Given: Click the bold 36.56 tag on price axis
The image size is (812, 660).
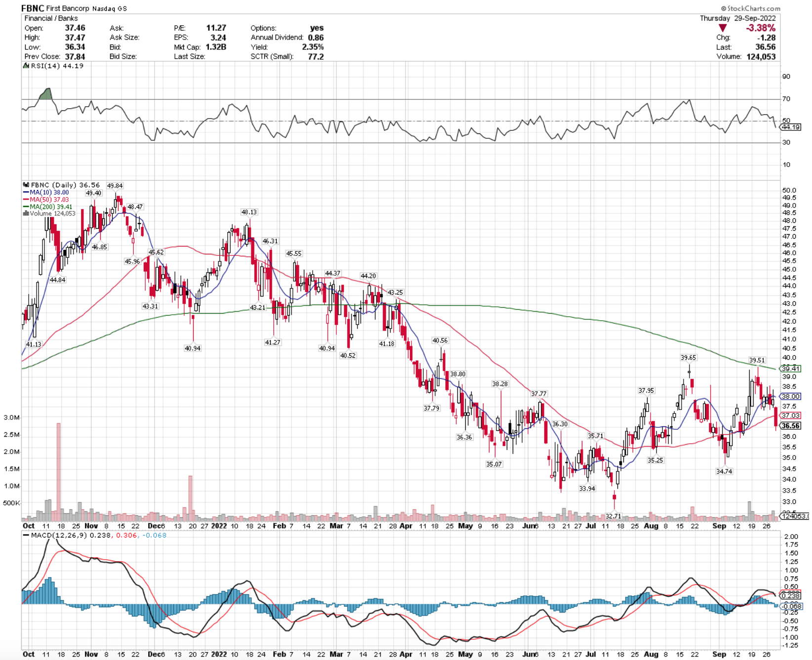Looking at the screenshot, I should pos(790,425).
